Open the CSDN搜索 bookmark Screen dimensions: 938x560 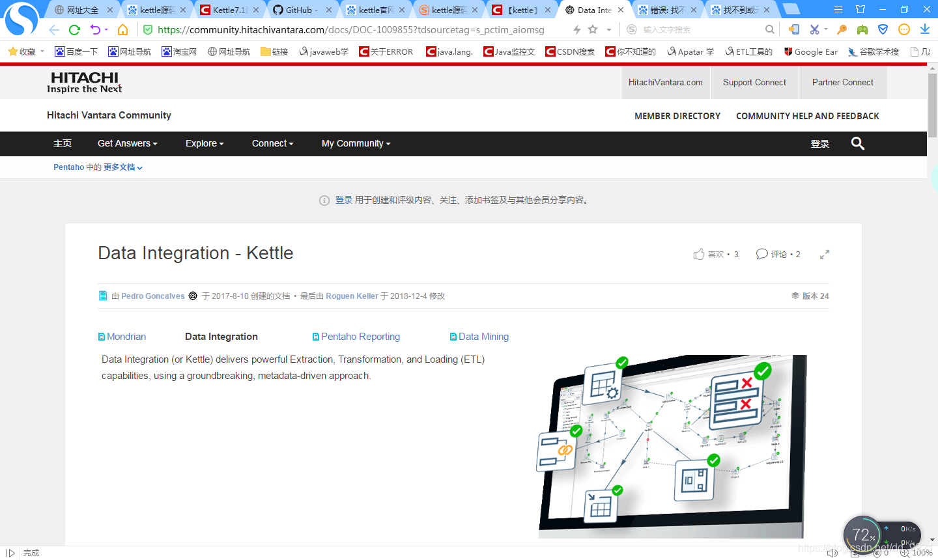coord(570,51)
